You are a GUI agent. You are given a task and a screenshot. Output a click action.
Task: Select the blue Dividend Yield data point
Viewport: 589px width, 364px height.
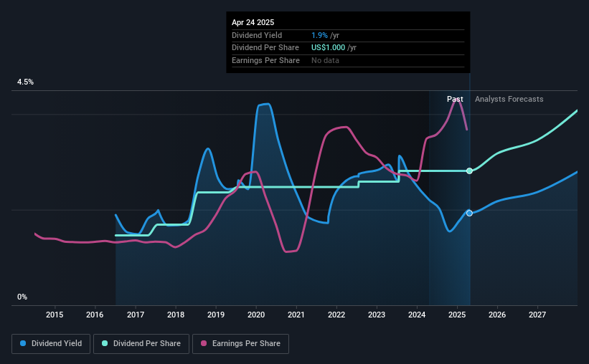point(469,213)
